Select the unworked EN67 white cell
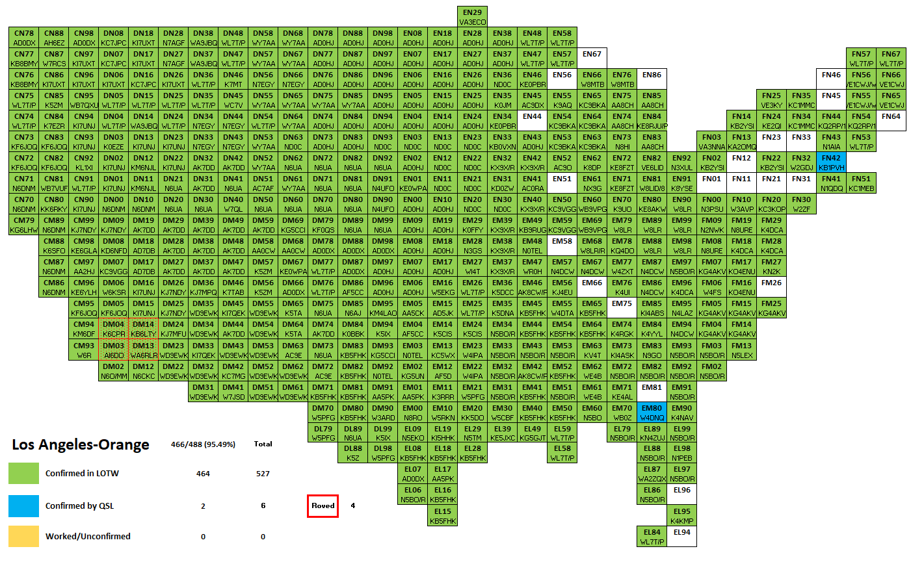924x575 pixels. [x=592, y=58]
